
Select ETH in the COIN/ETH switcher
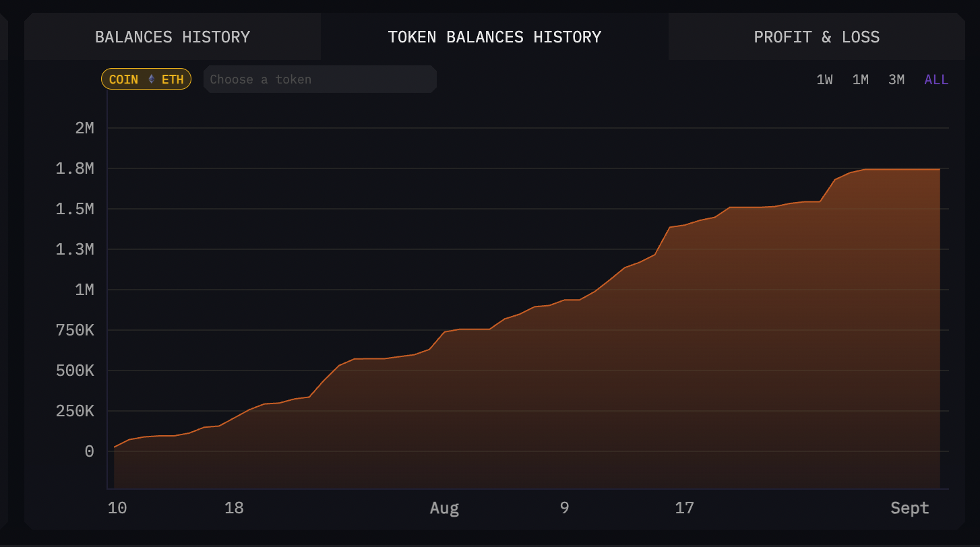(171, 79)
